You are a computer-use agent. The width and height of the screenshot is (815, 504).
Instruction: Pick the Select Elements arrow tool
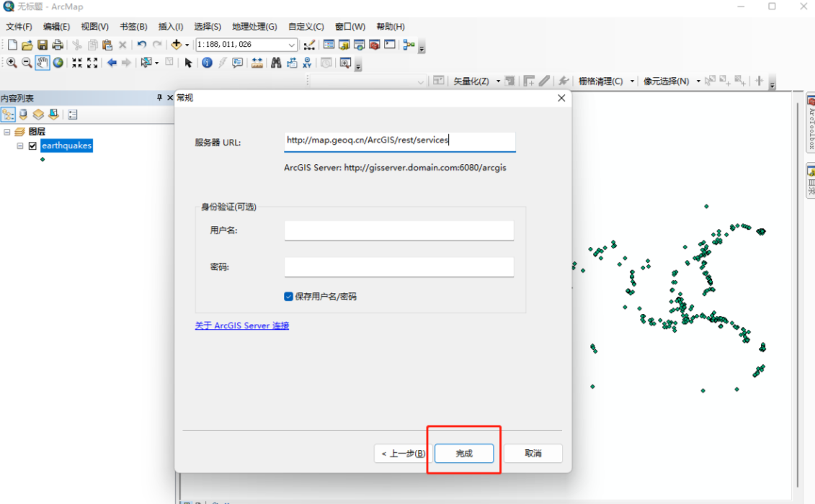coord(188,63)
